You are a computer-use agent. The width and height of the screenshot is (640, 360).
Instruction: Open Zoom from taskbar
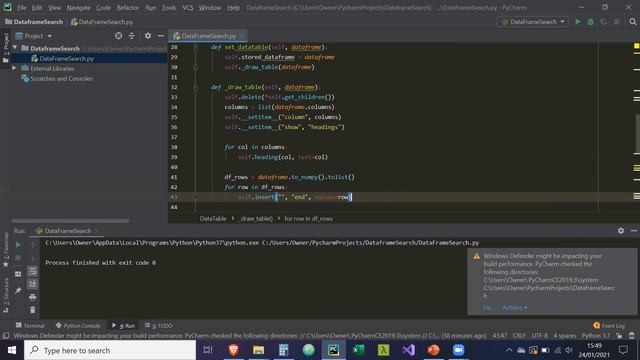(x=458, y=350)
